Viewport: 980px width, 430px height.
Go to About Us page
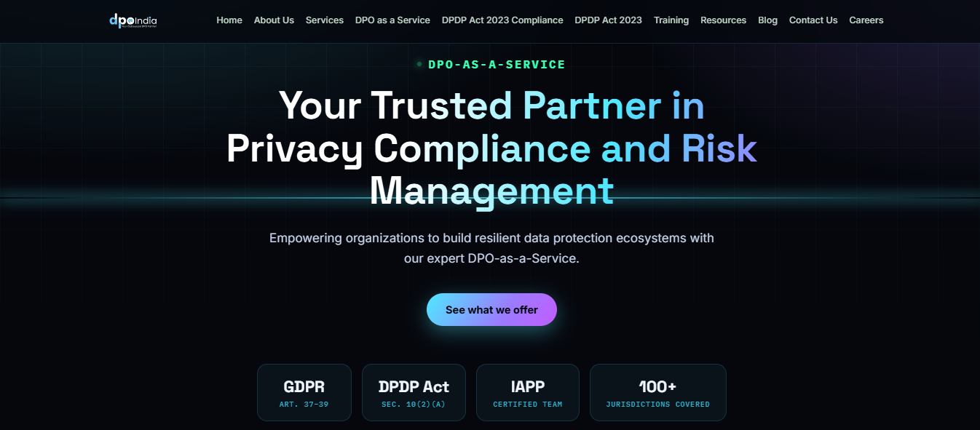[x=274, y=20]
